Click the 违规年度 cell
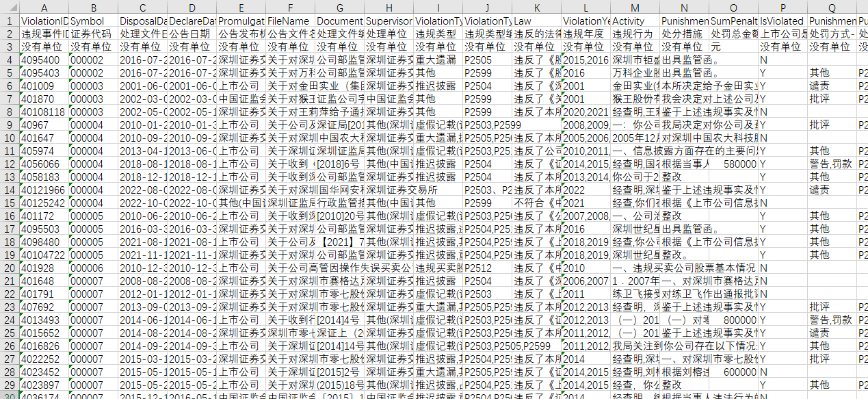868x399 pixels. [x=586, y=34]
